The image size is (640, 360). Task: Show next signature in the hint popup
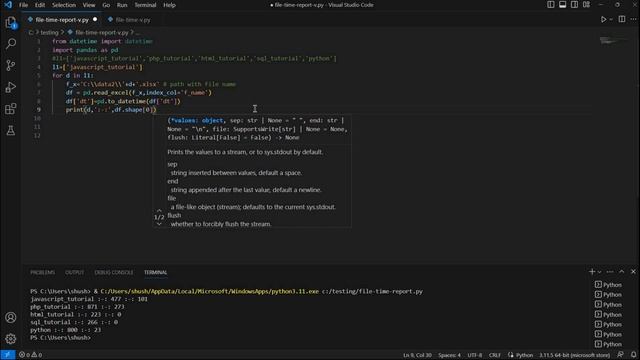(159, 224)
